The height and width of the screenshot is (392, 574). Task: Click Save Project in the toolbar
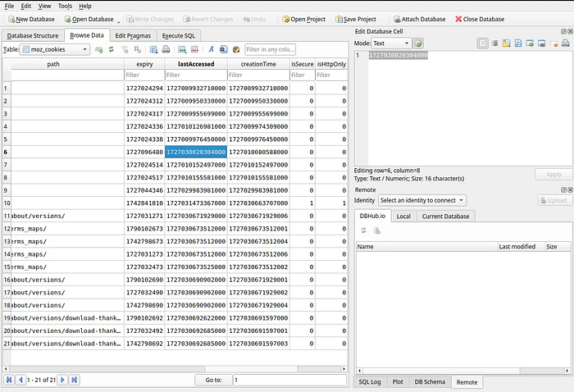(355, 19)
